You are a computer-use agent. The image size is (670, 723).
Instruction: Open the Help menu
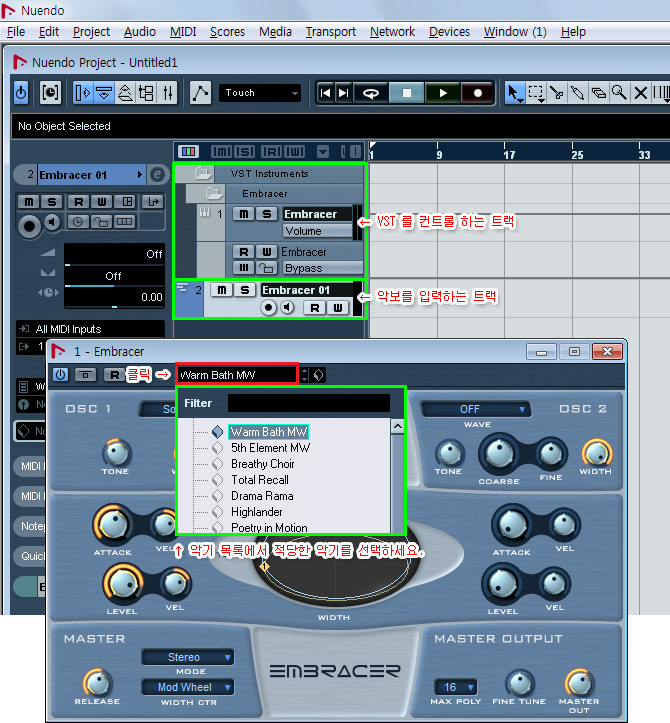573,31
